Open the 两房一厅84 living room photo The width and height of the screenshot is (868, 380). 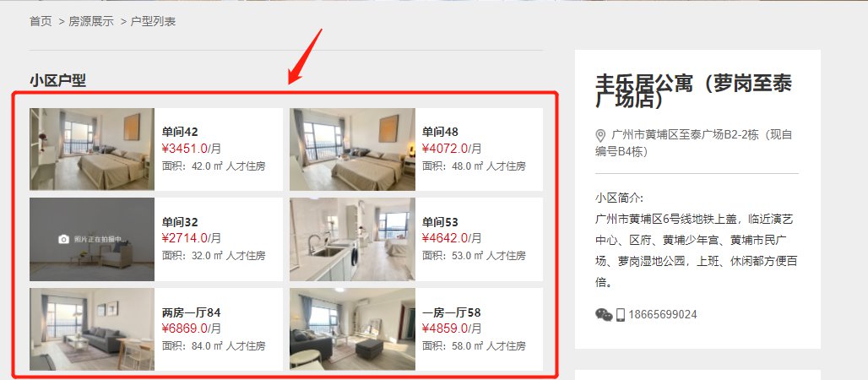point(92,329)
